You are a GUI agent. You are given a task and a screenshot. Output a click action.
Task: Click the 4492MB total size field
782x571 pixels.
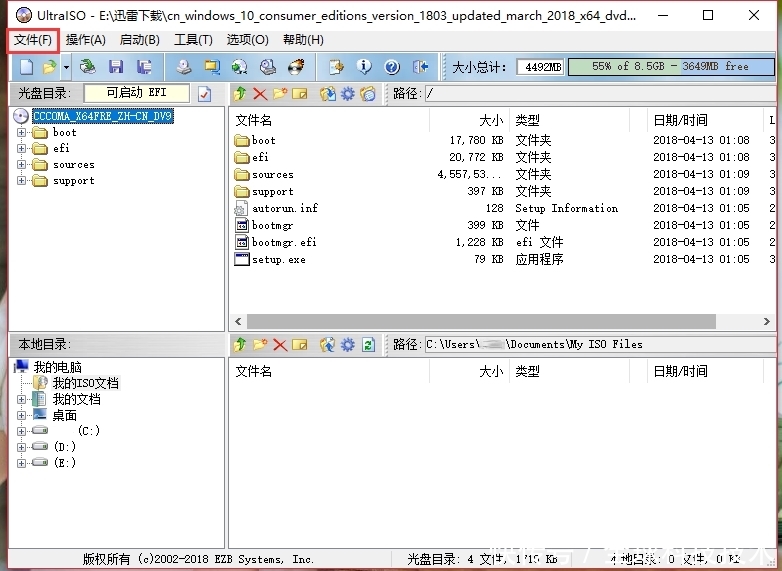click(x=541, y=67)
